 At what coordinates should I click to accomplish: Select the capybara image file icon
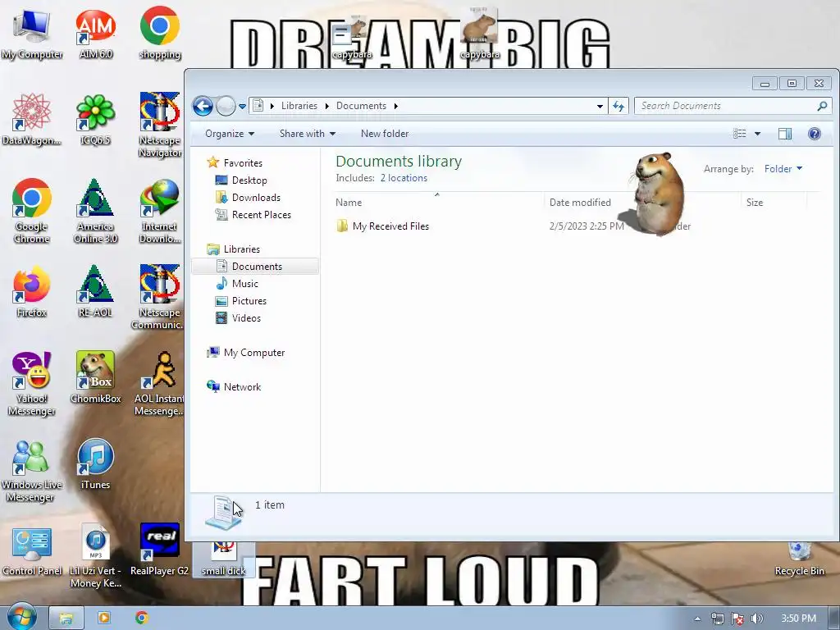[479, 33]
